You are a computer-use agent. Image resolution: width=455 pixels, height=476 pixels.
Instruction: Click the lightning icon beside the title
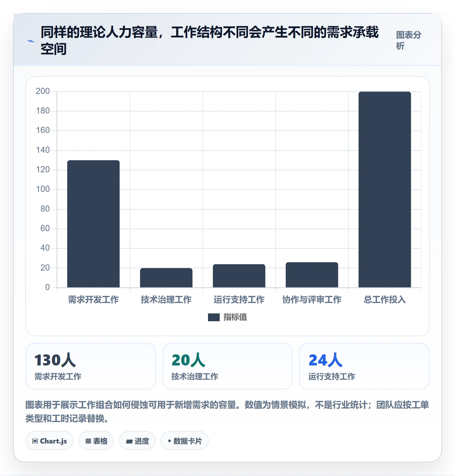(x=31, y=41)
